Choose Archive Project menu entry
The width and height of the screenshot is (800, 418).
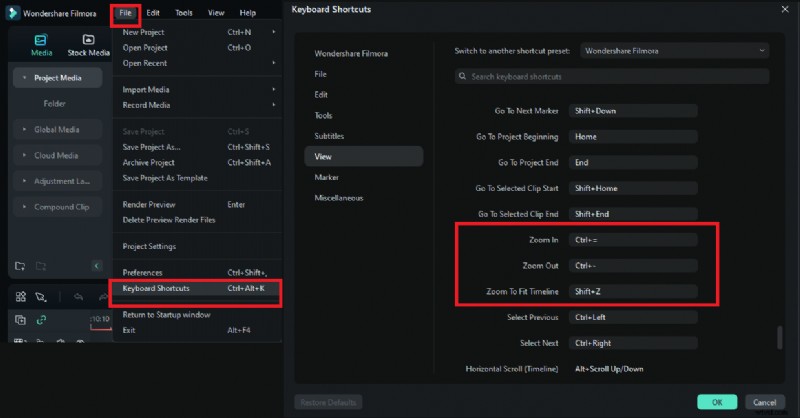tap(196, 163)
